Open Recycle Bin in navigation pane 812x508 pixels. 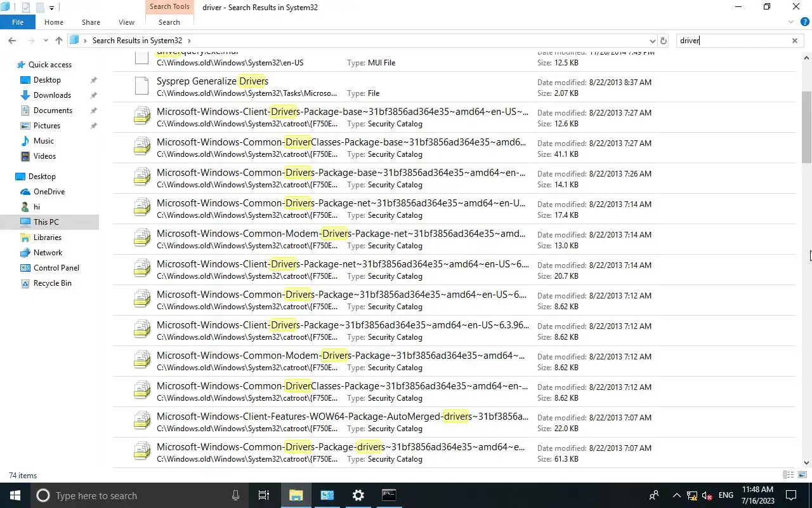tap(52, 283)
